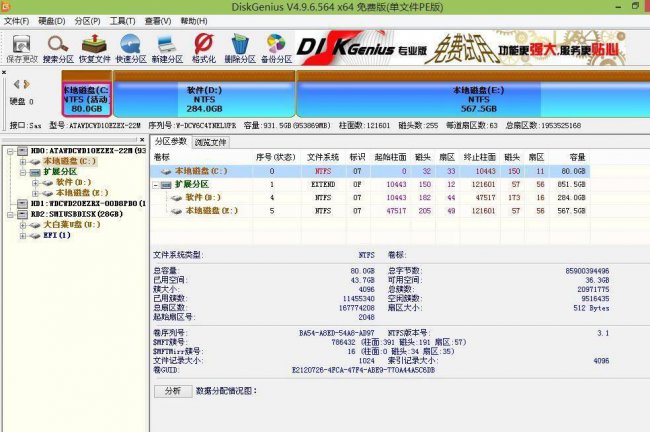
Task: Click the 起始柱面 column header
Action: pos(390,157)
